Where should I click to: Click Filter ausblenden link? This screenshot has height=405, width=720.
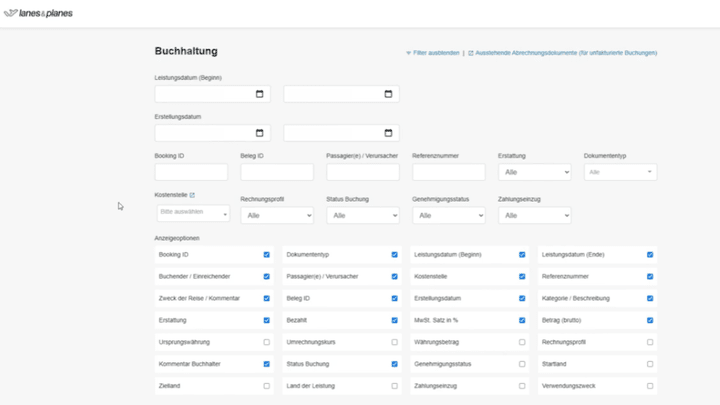[436, 53]
